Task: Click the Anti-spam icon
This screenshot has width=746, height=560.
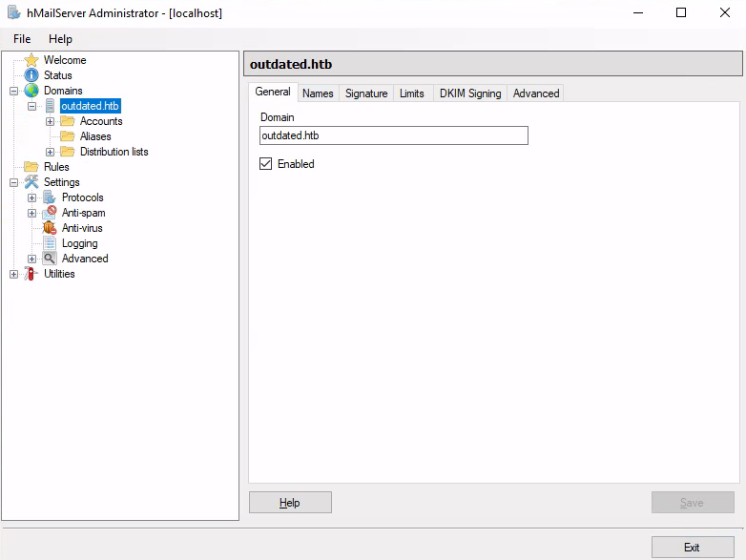Action: [x=50, y=212]
